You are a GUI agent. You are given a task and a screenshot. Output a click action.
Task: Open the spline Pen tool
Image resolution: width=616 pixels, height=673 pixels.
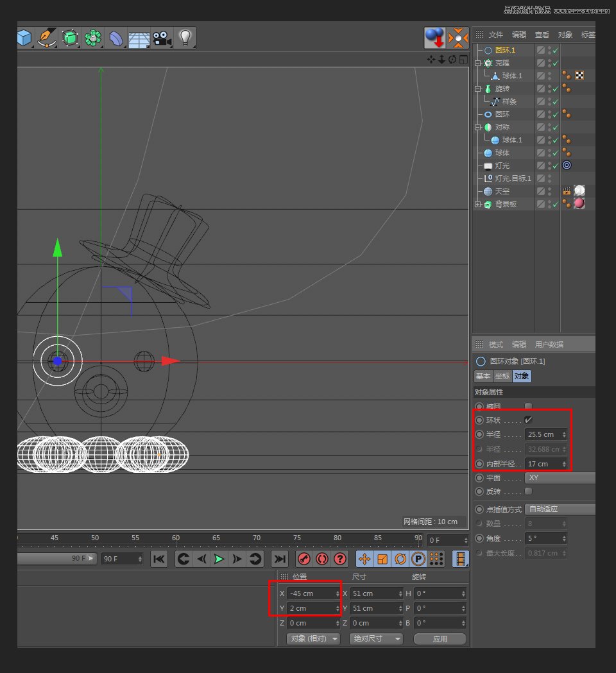click(46, 38)
